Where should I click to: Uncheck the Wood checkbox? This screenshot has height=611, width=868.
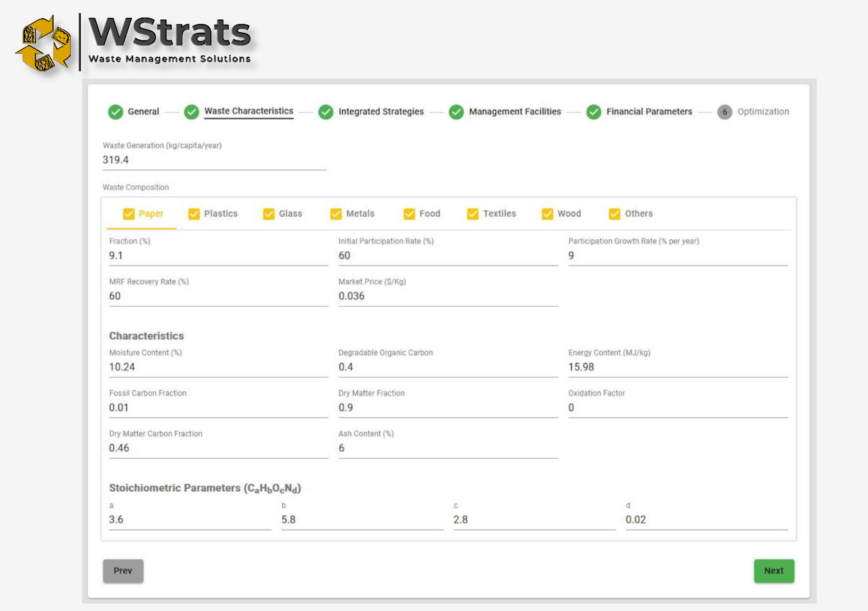click(x=547, y=214)
